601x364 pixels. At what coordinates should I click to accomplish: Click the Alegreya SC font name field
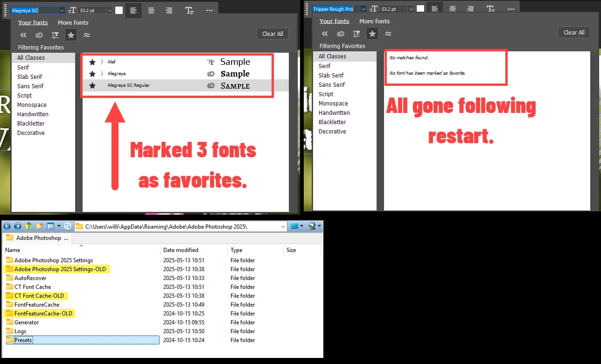point(35,10)
